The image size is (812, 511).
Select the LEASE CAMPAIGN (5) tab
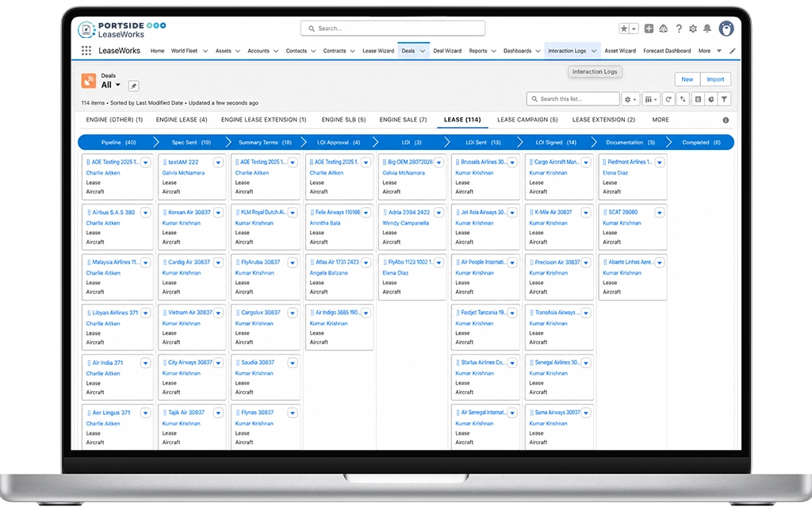527,120
